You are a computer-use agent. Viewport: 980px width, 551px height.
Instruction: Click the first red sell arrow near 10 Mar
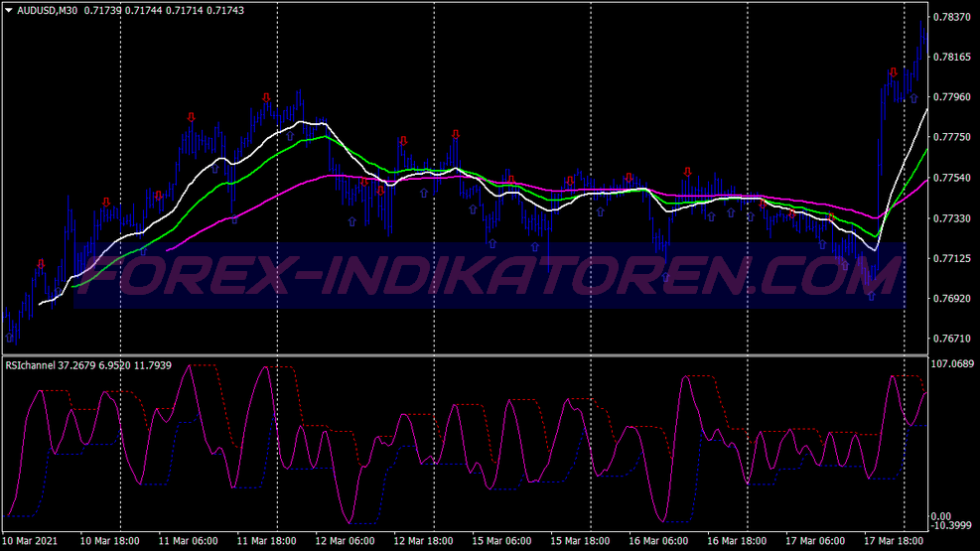pyautogui.click(x=42, y=264)
